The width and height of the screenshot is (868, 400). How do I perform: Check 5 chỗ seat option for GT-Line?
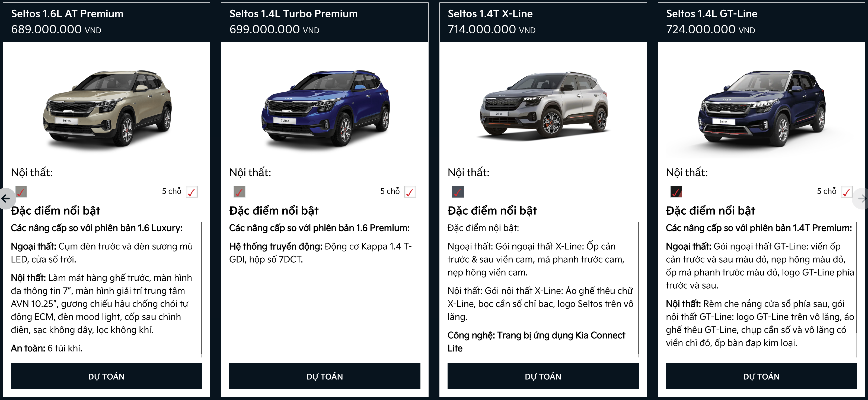(x=846, y=192)
